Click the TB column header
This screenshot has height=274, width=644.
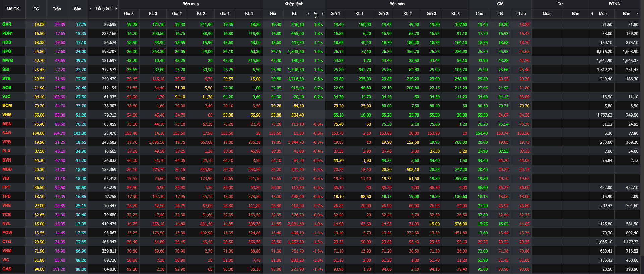click(x=500, y=14)
